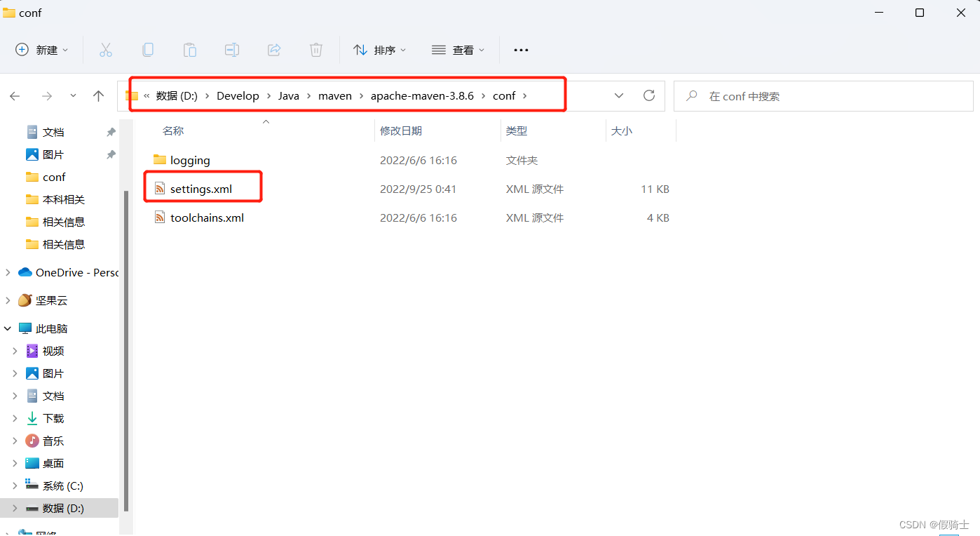This screenshot has height=536, width=980.
Task: Click the Delete trash can icon
Action: (316, 50)
